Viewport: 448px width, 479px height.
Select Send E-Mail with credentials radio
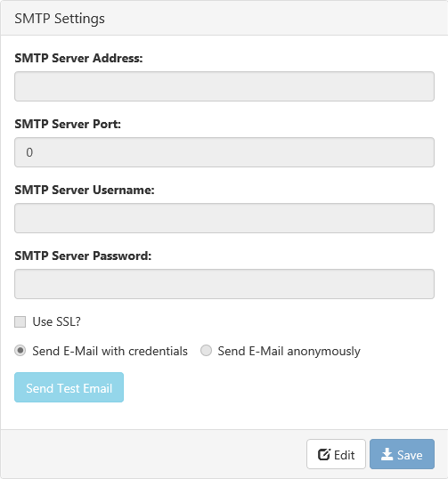click(x=20, y=351)
